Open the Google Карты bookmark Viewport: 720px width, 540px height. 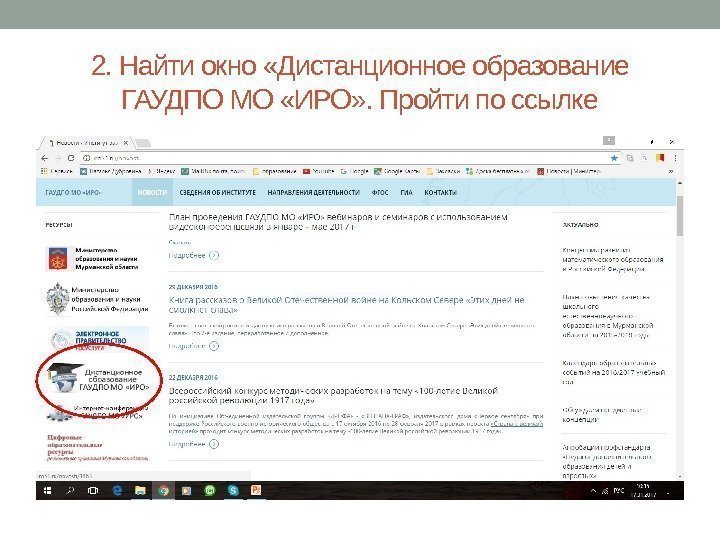point(397,171)
